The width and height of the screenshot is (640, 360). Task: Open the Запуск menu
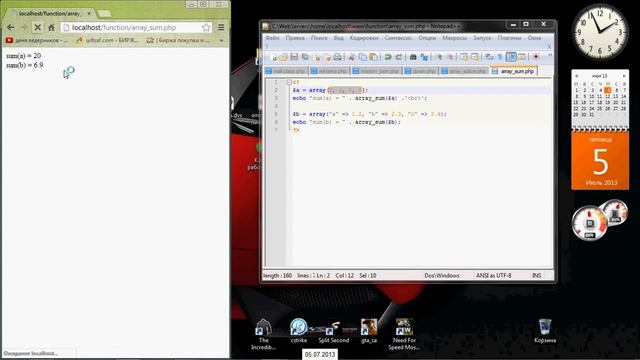pos(482,38)
